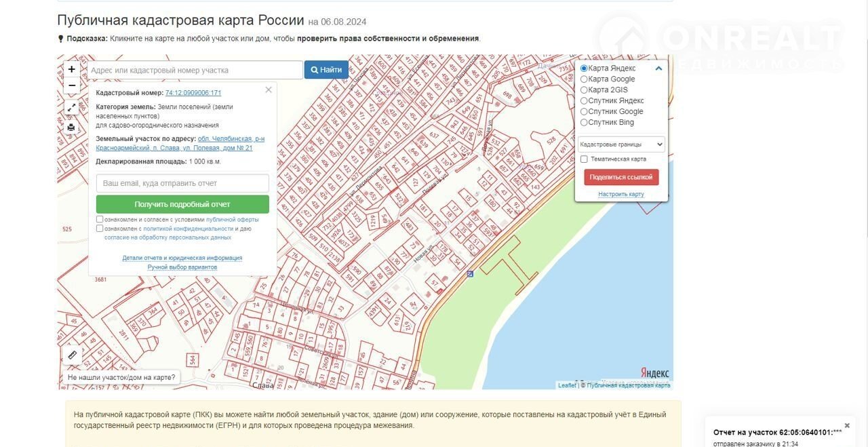Open the Кадастровые границы dropdown
The height and width of the screenshot is (447, 868).
620,144
